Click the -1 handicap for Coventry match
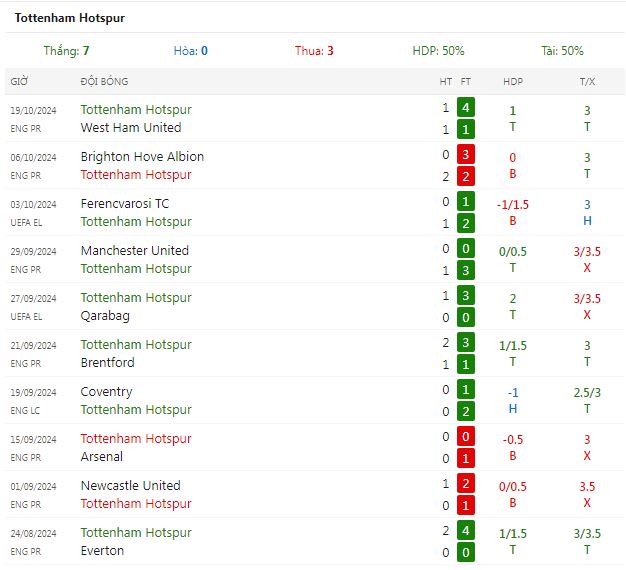 click(x=513, y=393)
